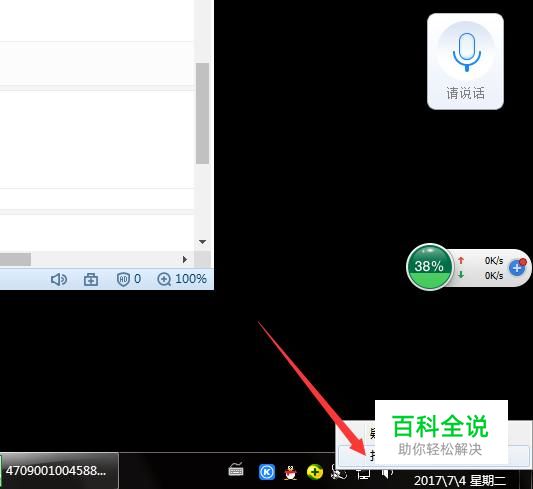Open the Kugou music tray icon

click(267, 472)
